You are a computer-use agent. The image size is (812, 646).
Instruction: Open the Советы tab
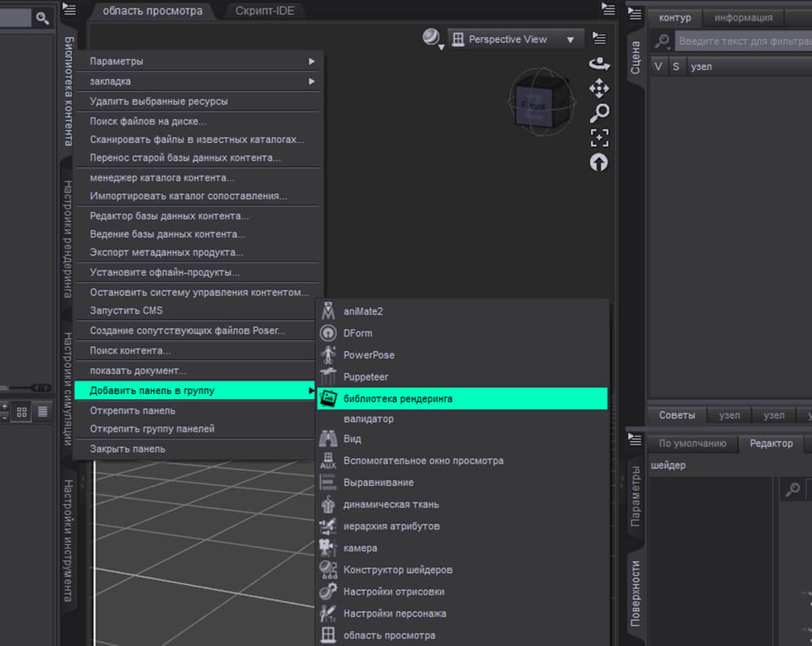[677, 415]
